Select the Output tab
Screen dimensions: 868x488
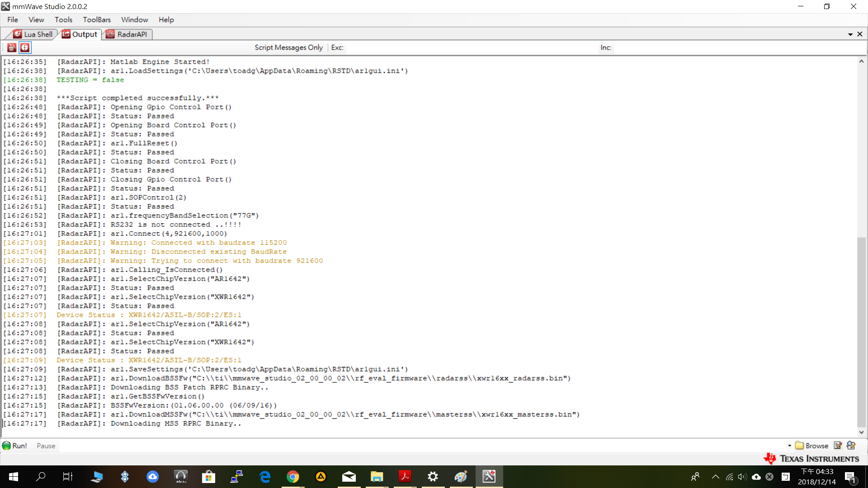pos(80,34)
